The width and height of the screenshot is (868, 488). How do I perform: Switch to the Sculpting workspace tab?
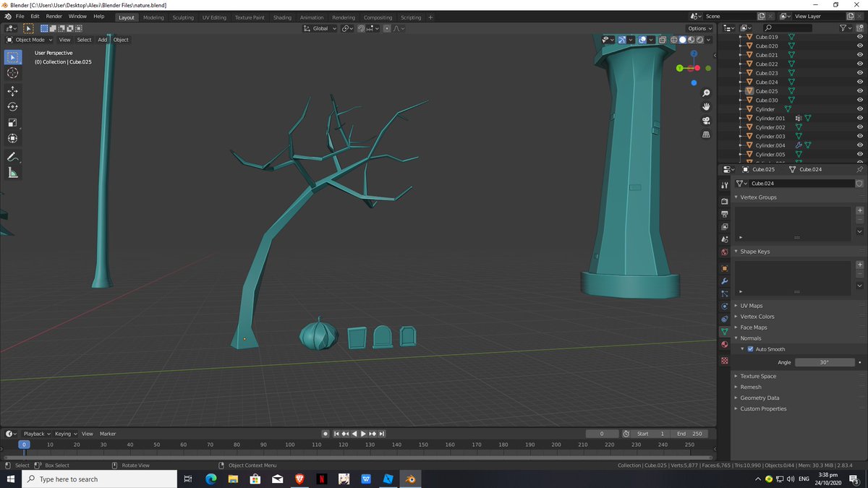183,17
